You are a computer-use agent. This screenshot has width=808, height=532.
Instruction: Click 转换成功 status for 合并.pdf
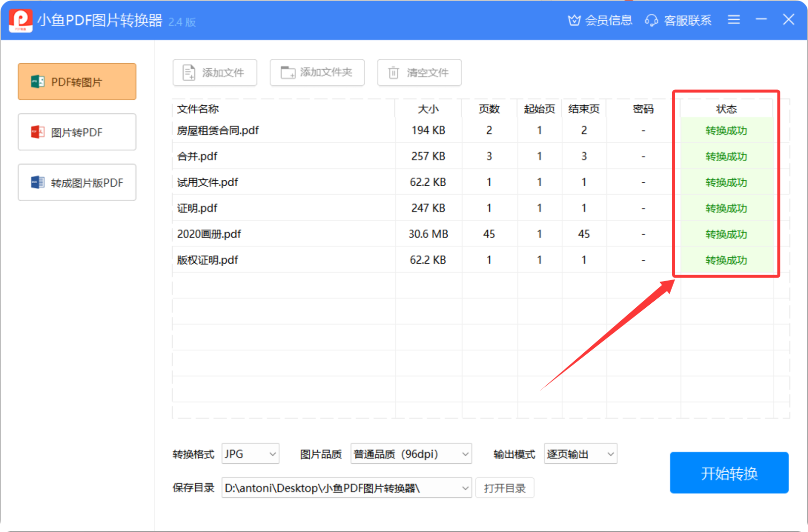pos(726,157)
